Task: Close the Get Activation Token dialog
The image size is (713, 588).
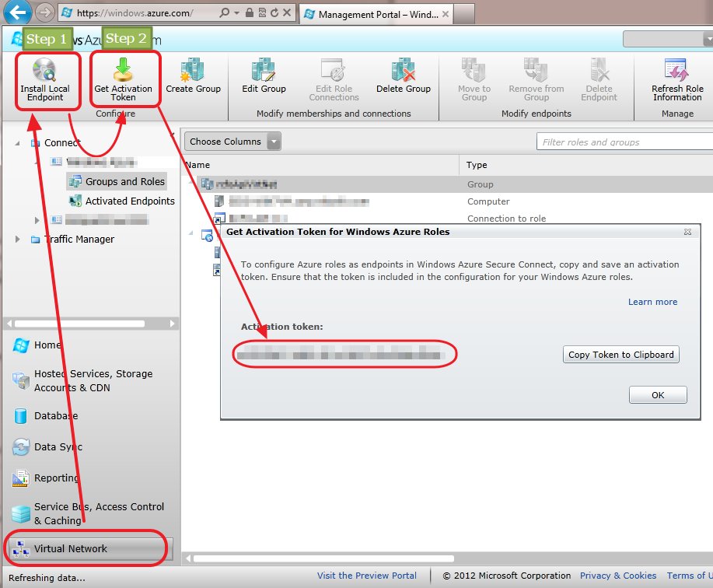Action: (x=687, y=232)
